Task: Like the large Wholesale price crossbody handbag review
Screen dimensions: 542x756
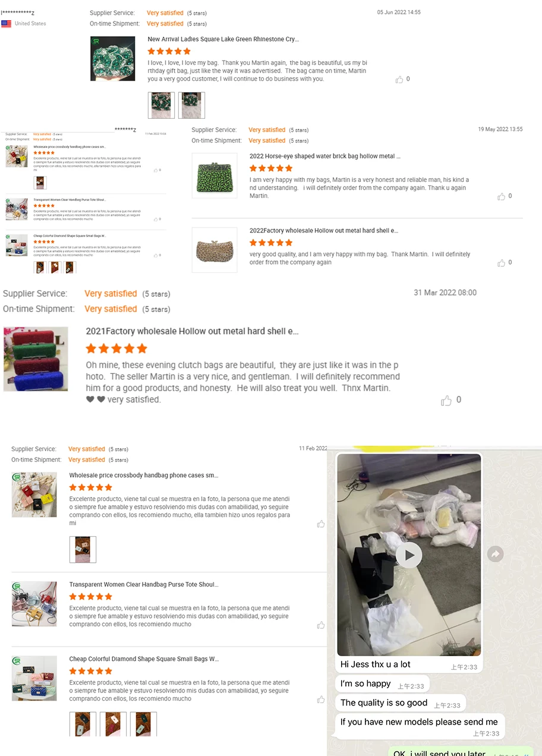Action: (321, 524)
